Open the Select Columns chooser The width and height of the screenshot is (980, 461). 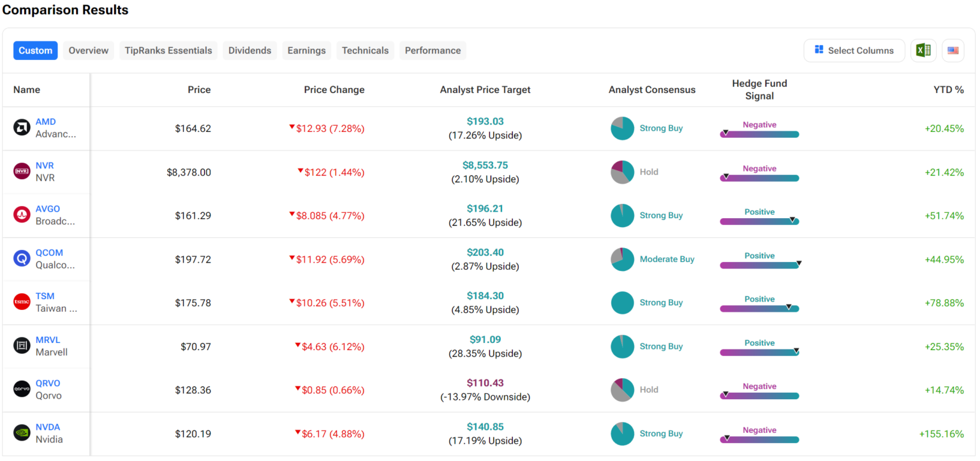point(854,50)
